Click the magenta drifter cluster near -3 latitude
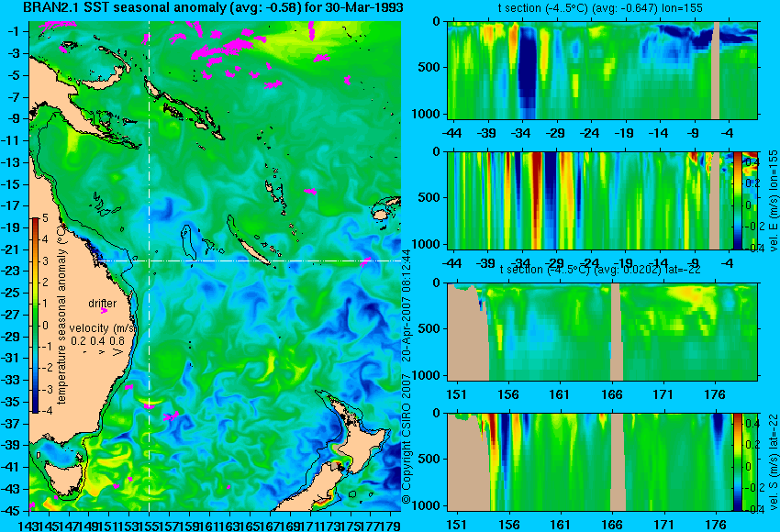The height and width of the screenshot is (532, 780). [x=223, y=50]
